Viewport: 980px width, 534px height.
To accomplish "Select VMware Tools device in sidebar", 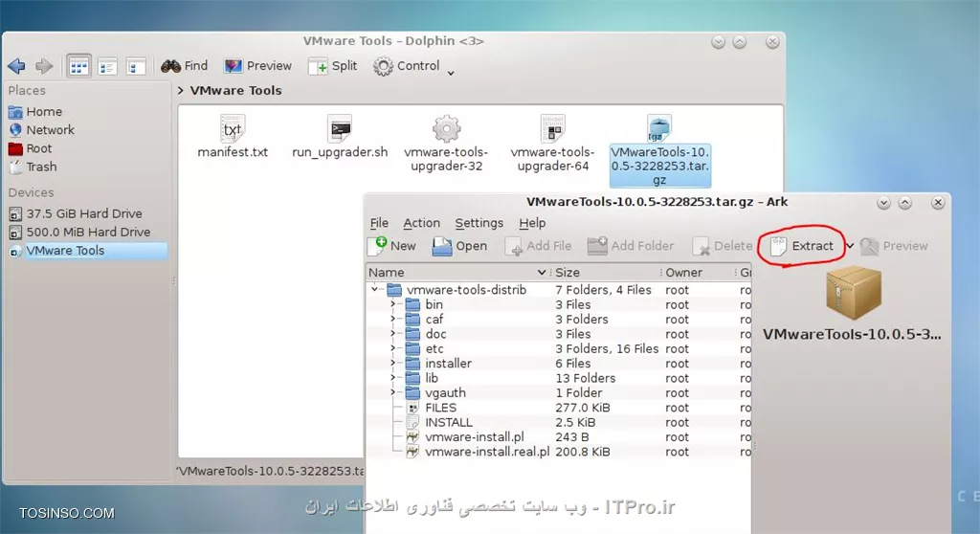I will tap(87, 251).
